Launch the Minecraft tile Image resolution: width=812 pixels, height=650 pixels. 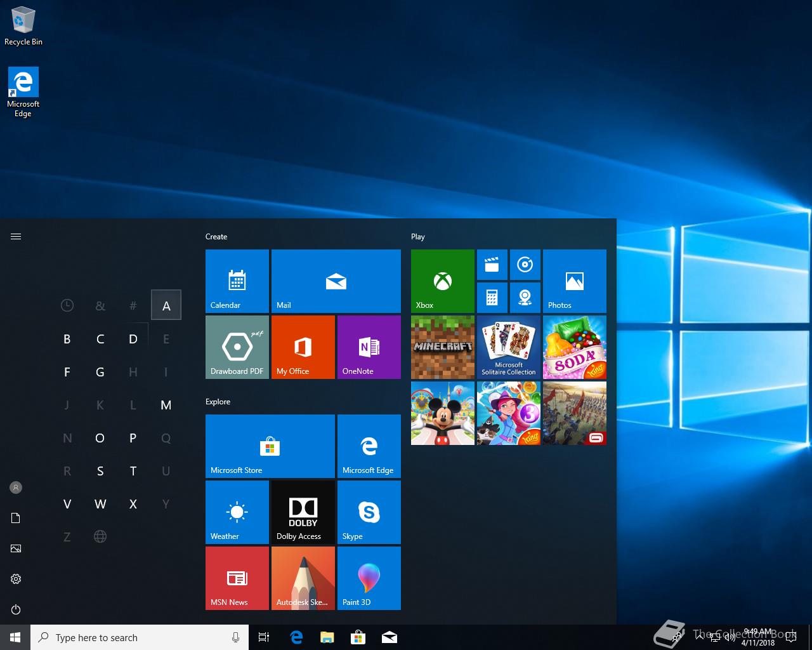[x=443, y=347]
